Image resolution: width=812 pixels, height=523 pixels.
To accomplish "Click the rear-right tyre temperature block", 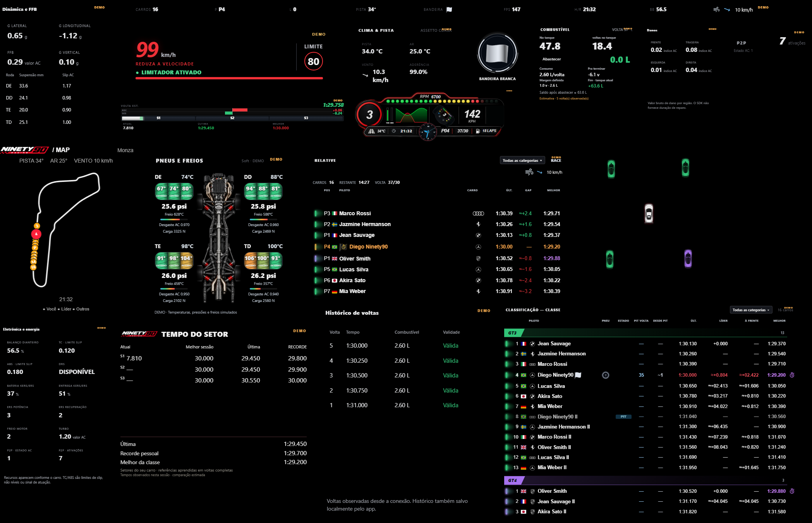I will [263, 261].
